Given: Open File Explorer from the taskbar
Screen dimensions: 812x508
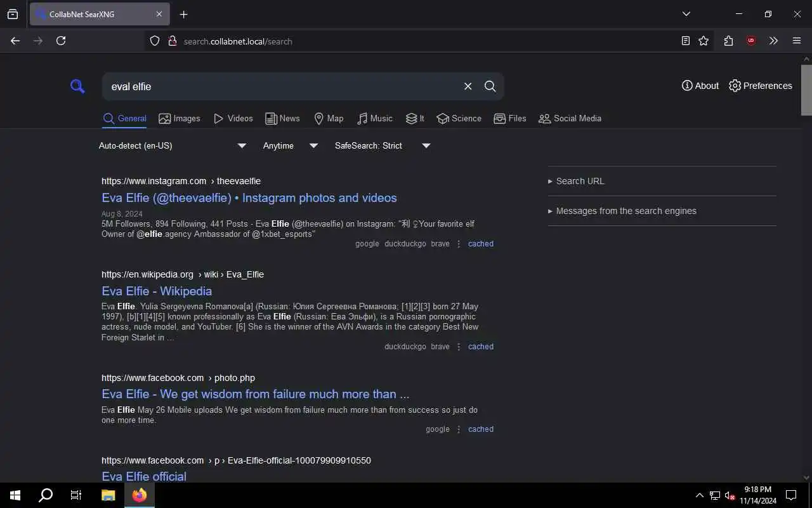Looking at the screenshot, I should click(x=108, y=495).
